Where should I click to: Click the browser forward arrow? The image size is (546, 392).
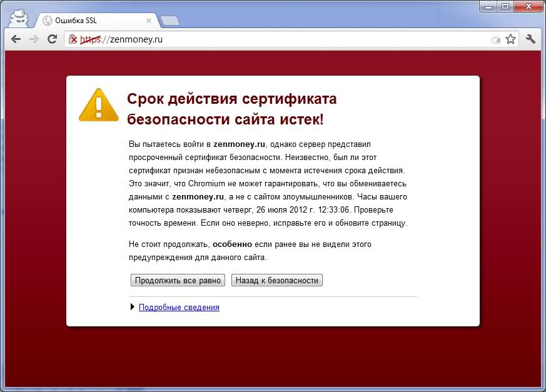(34, 39)
